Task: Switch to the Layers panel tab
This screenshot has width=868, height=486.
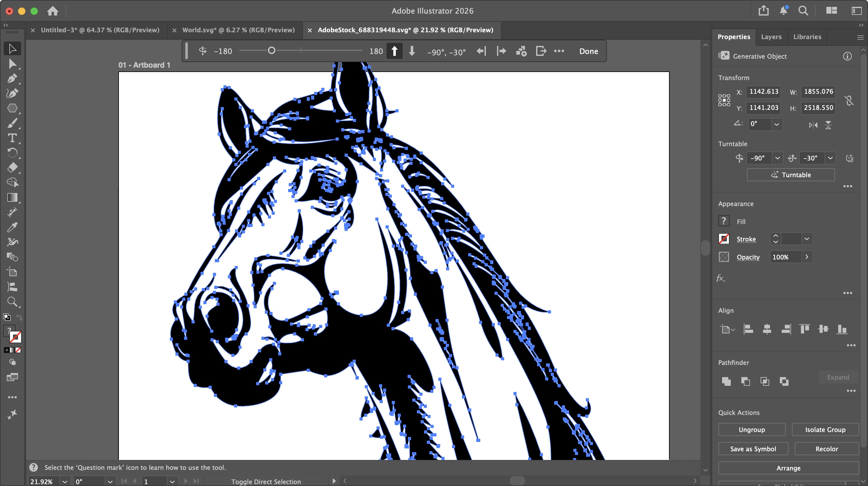Action: pyautogui.click(x=771, y=37)
